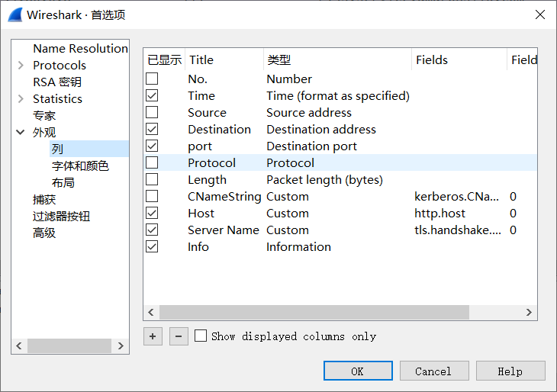This screenshot has width=557, height=392.
Task: Click the 'Source address' type cell
Action: (x=309, y=112)
